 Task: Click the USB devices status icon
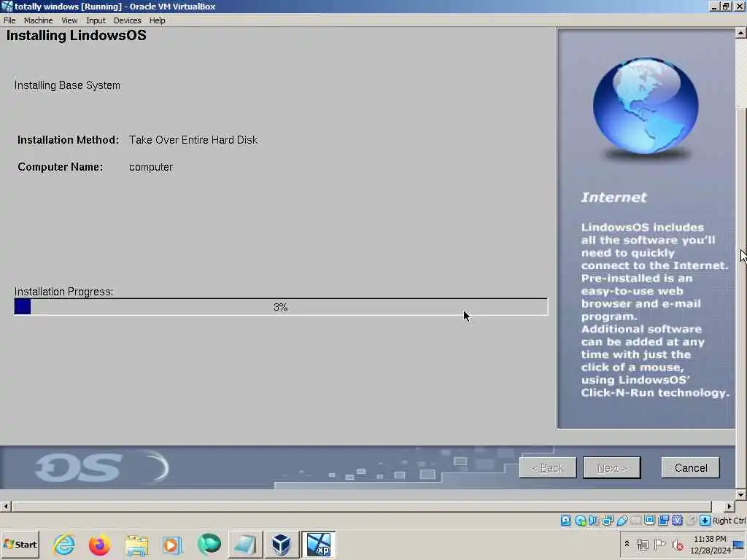(x=622, y=521)
